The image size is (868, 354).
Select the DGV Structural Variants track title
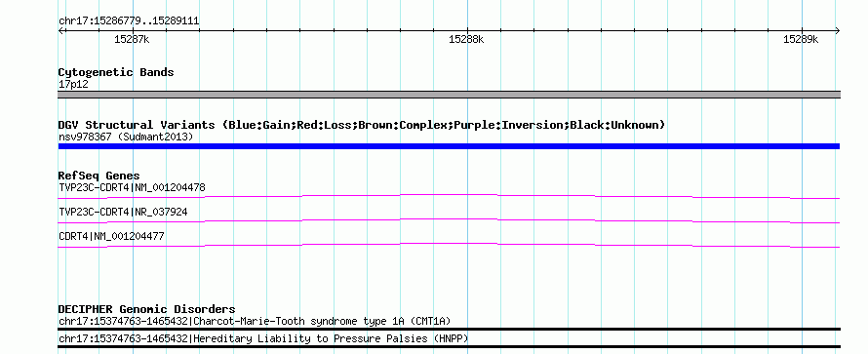[362, 125]
